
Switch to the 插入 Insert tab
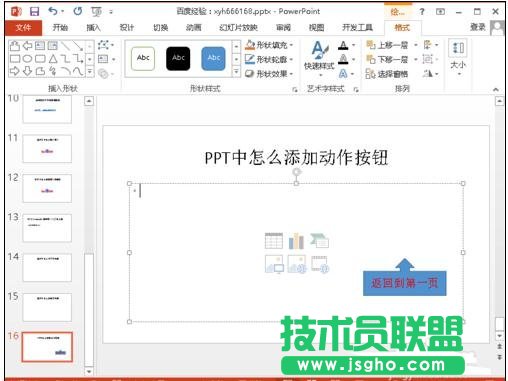point(93,27)
